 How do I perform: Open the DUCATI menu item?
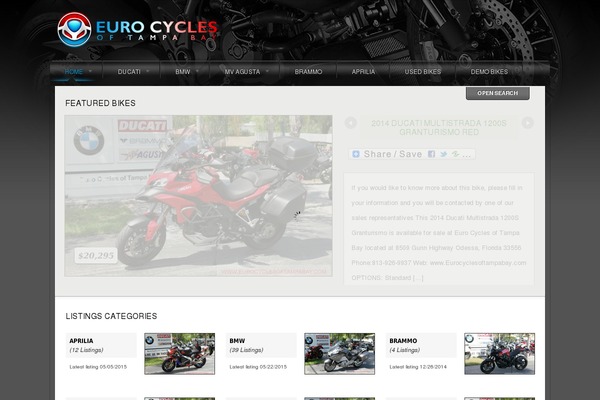tap(129, 72)
